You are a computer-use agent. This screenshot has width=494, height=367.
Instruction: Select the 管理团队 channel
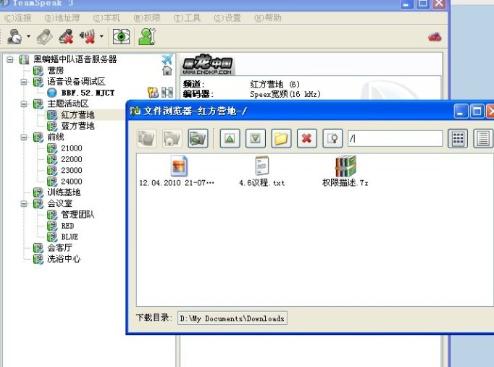click(78, 214)
